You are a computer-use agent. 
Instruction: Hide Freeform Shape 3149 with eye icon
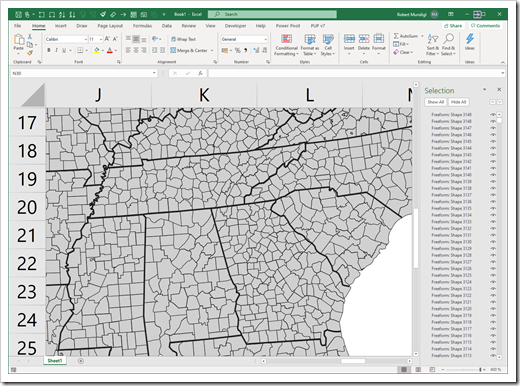coord(493,115)
